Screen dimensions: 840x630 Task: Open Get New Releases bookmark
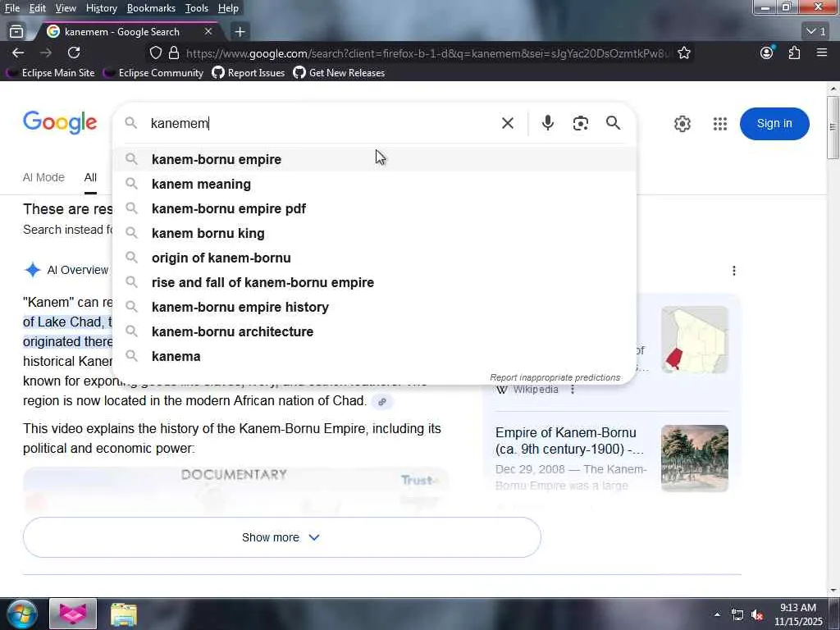click(x=339, y=73)
